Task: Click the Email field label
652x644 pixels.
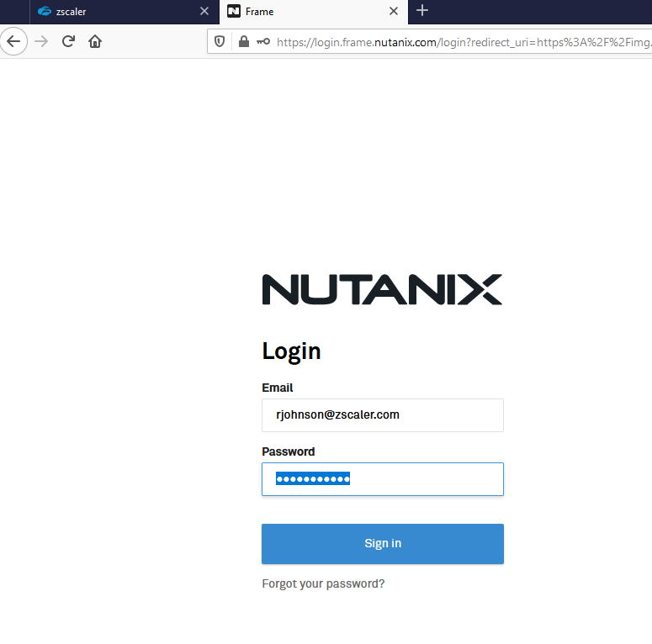Action: [278, 388]
